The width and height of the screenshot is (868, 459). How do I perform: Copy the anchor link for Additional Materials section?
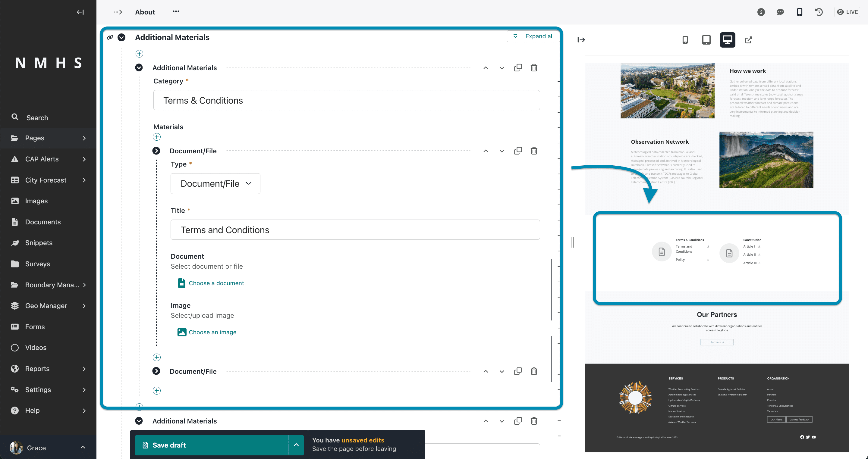(x=110, y=37)
